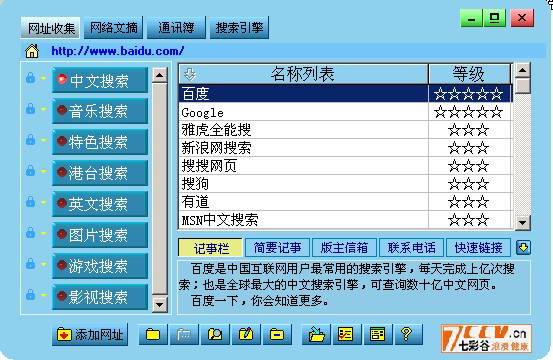Open the http://www.baidu.com/ link

[x=117, y=51]
